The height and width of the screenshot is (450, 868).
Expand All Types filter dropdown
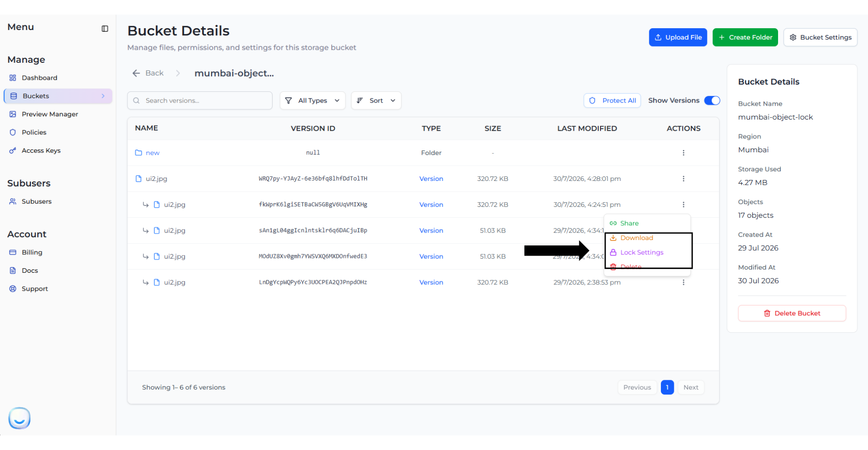coord(313,100)
